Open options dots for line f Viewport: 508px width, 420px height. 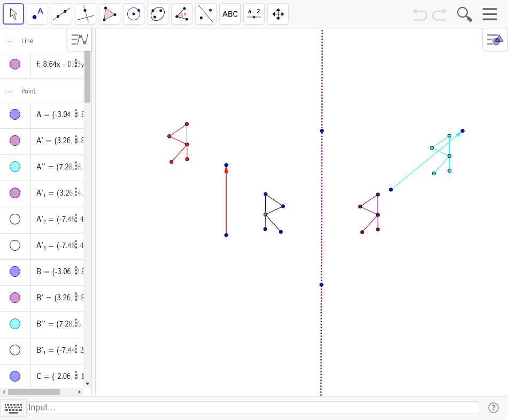point(76,64)
